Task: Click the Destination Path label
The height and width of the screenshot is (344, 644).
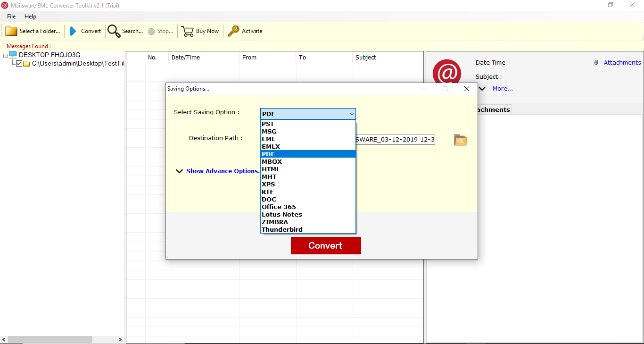Action: pos(215,138)
